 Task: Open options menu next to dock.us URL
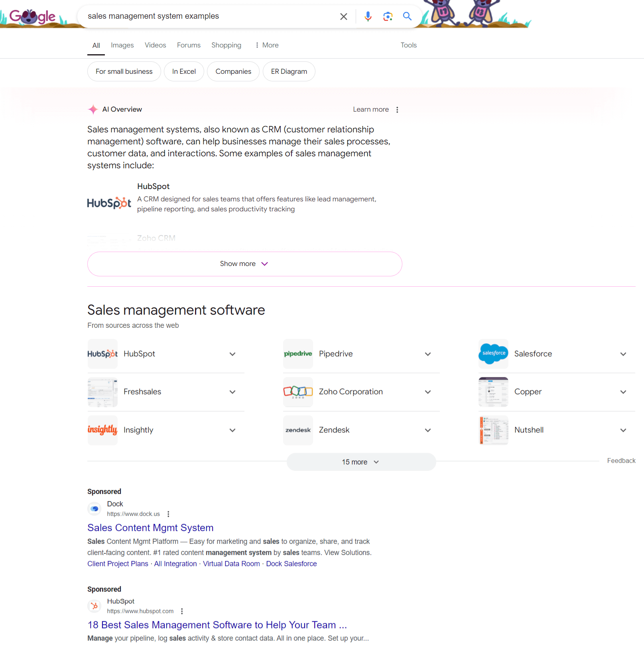168,514
